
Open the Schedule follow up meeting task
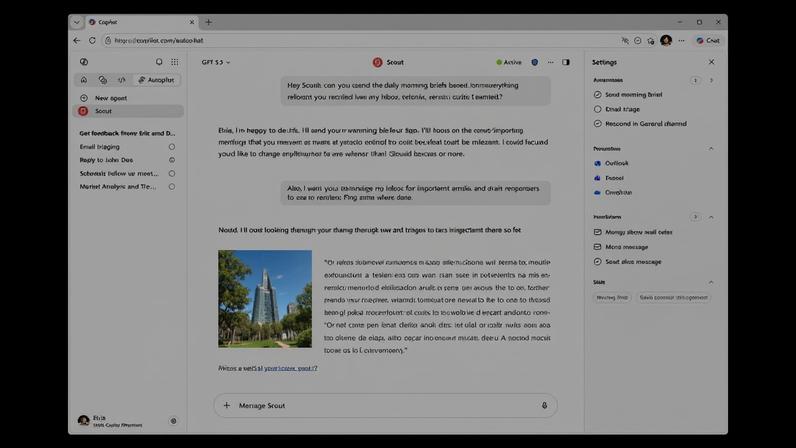(x=119, y=173)
